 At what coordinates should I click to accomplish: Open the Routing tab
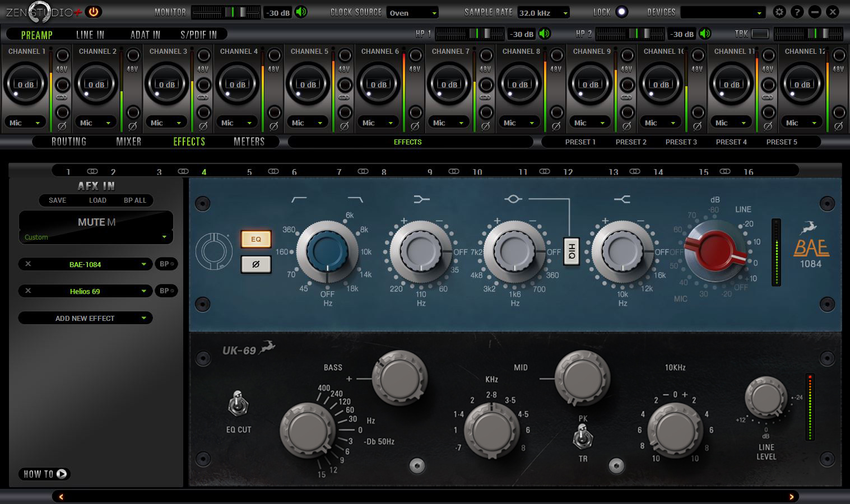(x=69, y=142)
